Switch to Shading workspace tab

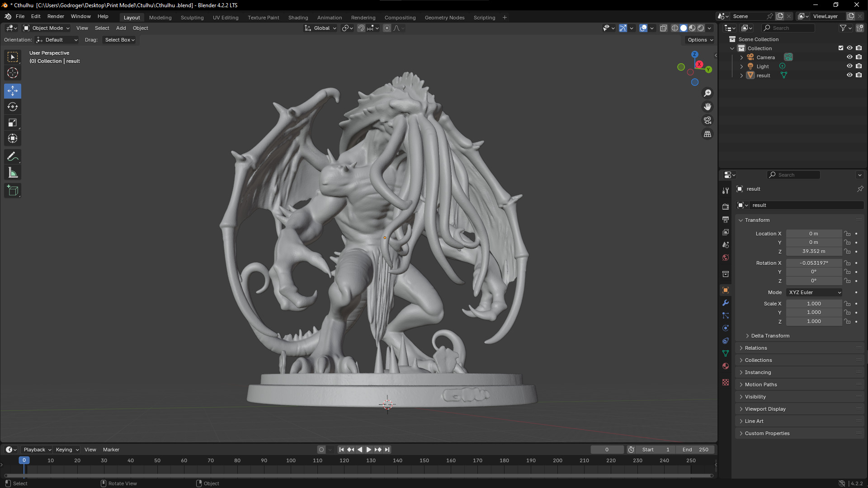point(298,18)
